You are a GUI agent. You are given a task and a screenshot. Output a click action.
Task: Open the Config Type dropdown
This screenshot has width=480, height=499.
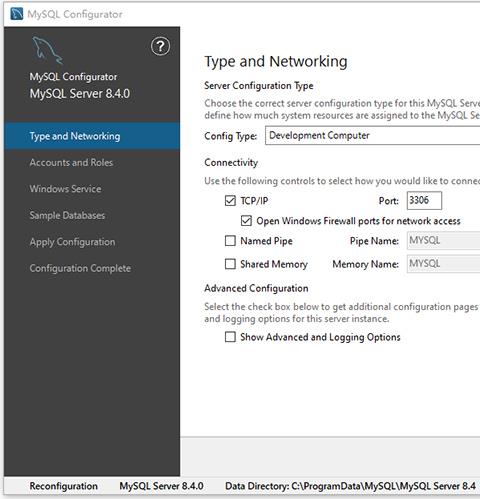click(372, 135)
